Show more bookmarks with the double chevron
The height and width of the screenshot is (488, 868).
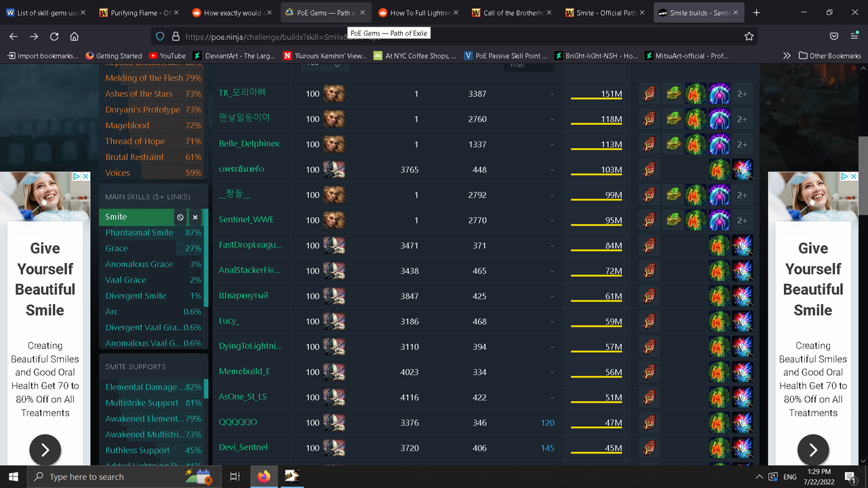[x=787, y=56]
